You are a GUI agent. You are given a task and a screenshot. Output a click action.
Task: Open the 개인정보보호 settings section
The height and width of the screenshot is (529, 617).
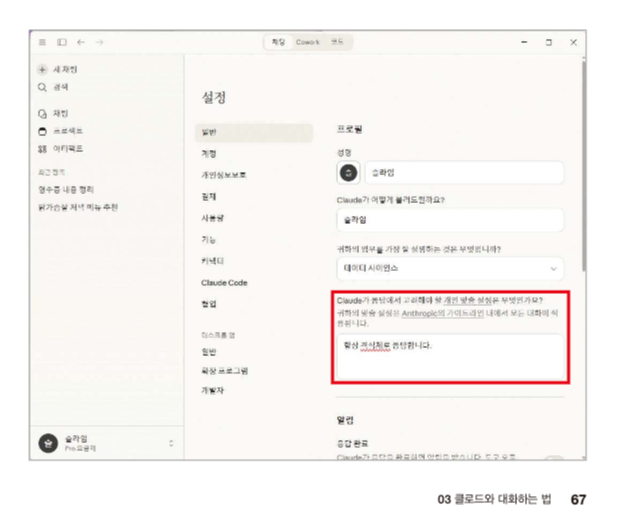point(224,175)
